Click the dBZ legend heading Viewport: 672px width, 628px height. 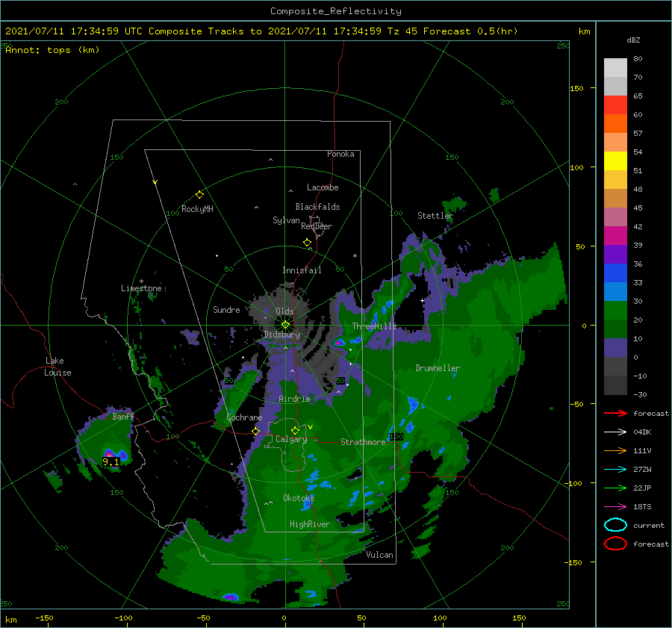pyautogui.click(x=633, y=40)
